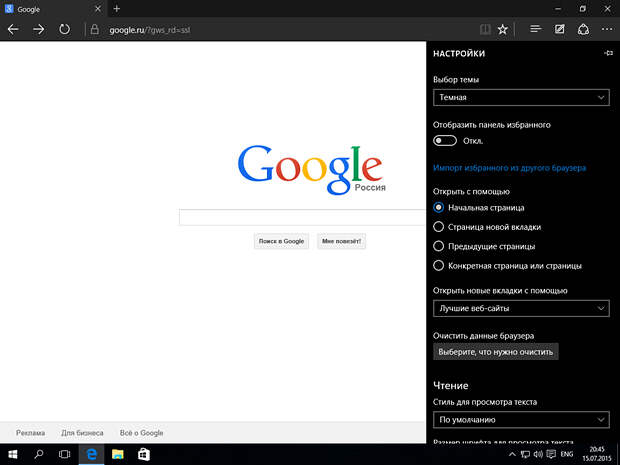620x465 pixels.
Task: Open the Реклама footer link
Action: pyautogui.click(x=30, y=433)
